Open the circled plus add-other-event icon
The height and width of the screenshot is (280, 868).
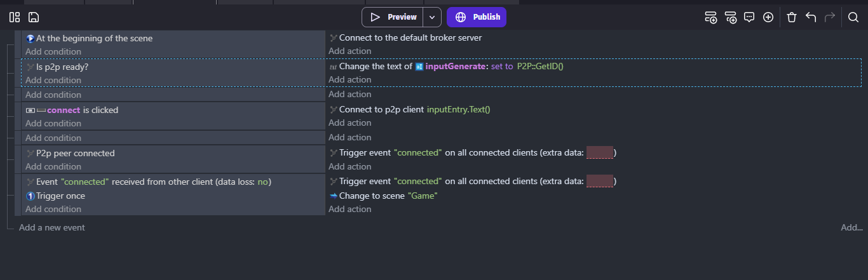[768, 17]
